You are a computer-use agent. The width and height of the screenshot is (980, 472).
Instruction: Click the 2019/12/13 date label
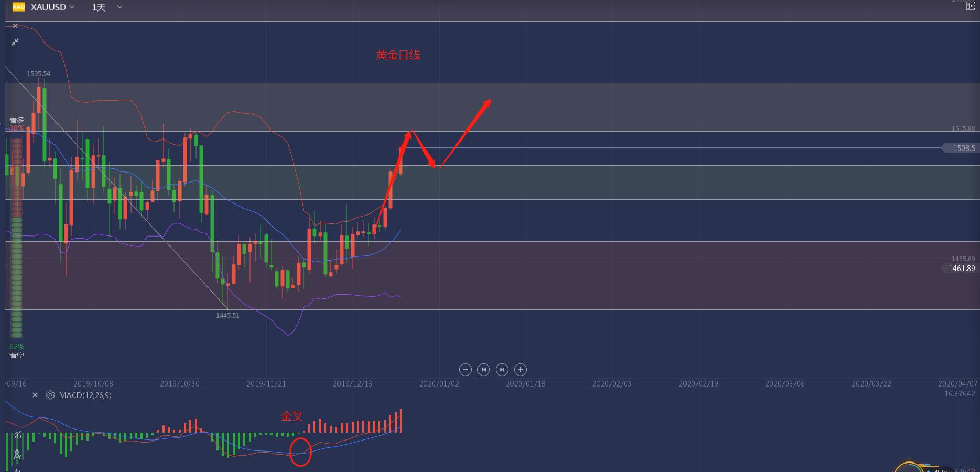pos(353,384)
